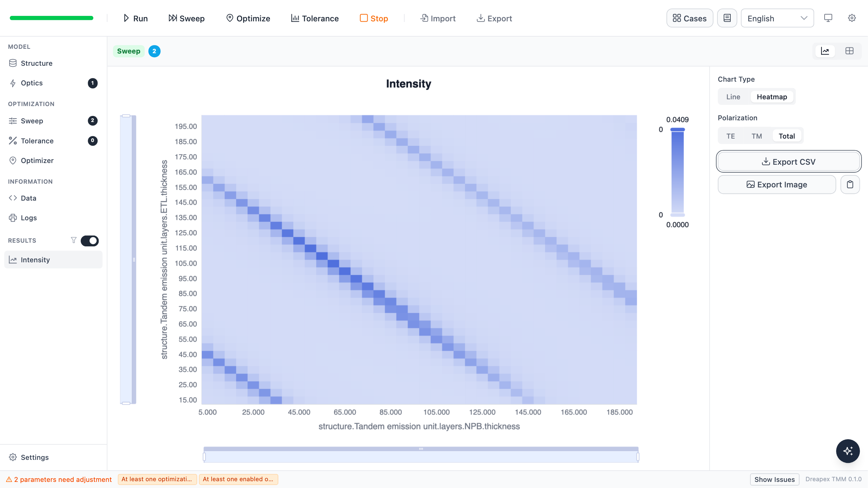Switch to chart view icon
This screenshot has height=488, width=868.
(x=825, y=51)
